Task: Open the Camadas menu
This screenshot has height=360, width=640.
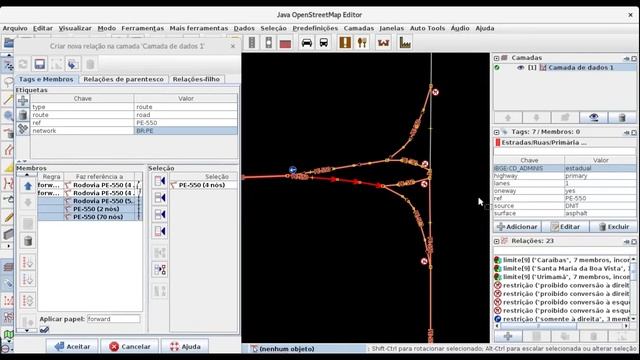Action: click(x=359, y=28)
